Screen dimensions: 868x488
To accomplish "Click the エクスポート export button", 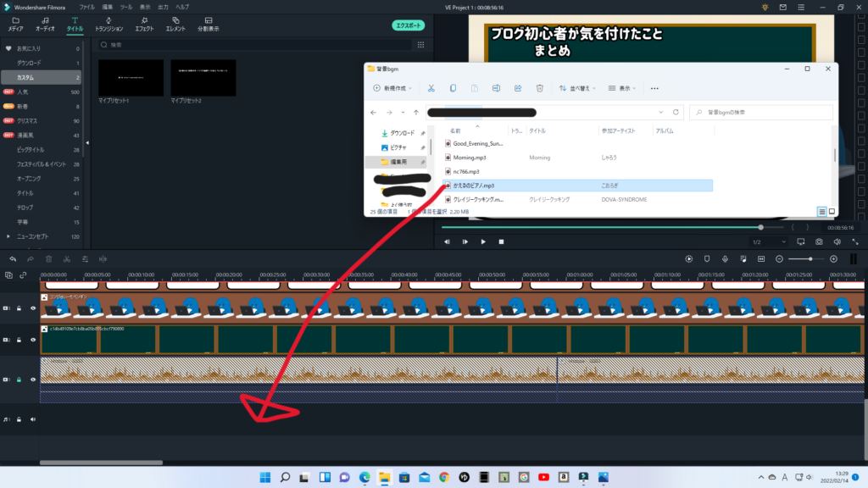I will pos(409,25).
